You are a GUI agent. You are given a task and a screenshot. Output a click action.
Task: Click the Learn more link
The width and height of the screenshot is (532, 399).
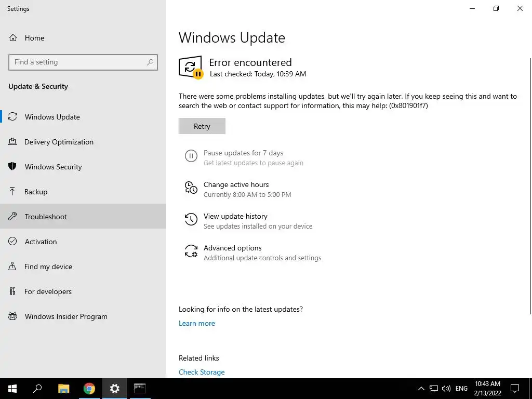click(x=197, y=323)
